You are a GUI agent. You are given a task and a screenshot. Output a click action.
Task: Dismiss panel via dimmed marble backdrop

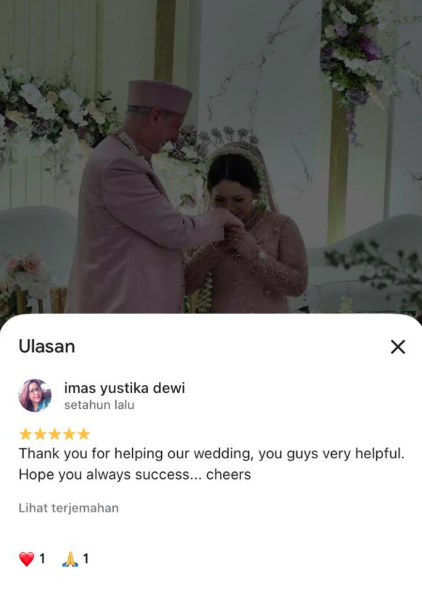(x=266, y=78)
